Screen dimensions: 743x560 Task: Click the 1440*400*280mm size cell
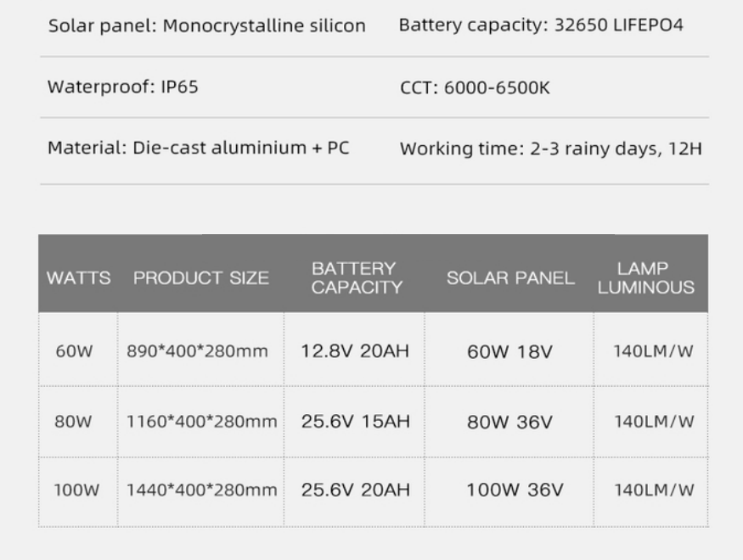pyautogui.click(x=202, y=490)
